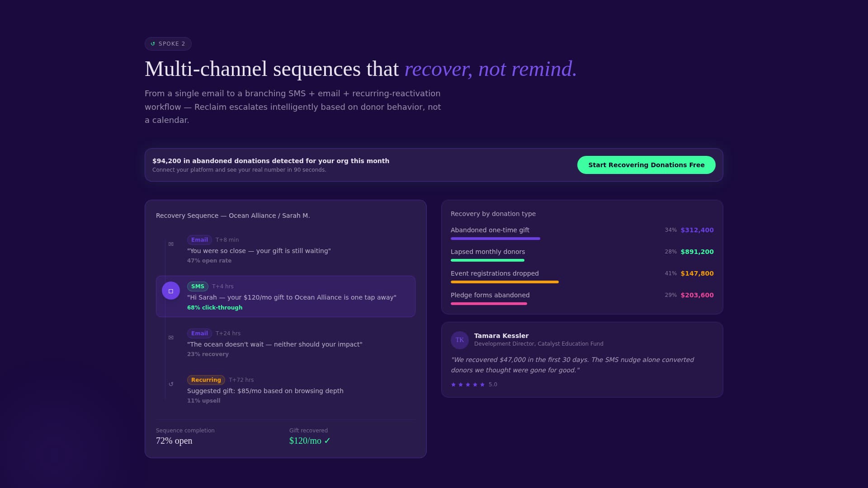
Task: Select the purple SMS step circle icon
Action: [x=171, y=291]
